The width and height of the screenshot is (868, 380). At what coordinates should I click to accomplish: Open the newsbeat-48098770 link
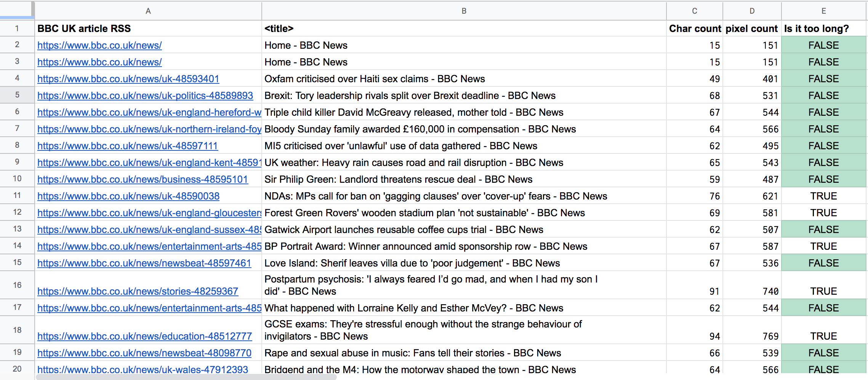click(144, 353)
